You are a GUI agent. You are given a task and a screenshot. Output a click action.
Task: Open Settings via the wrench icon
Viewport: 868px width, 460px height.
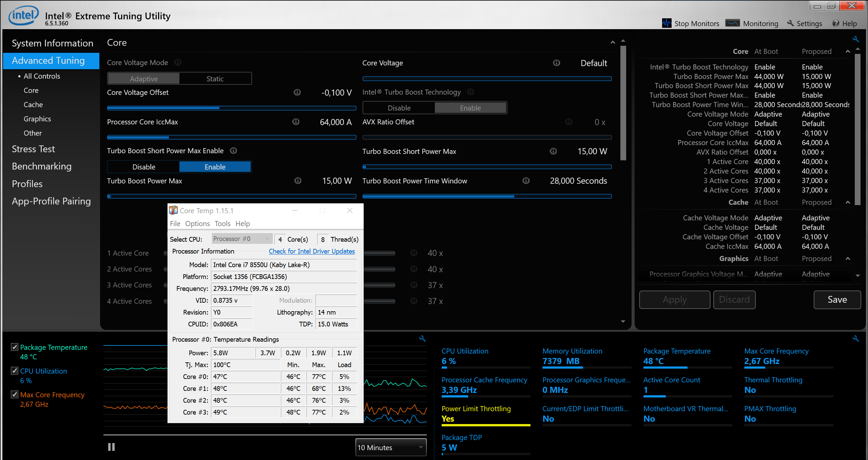coord(791,23)
